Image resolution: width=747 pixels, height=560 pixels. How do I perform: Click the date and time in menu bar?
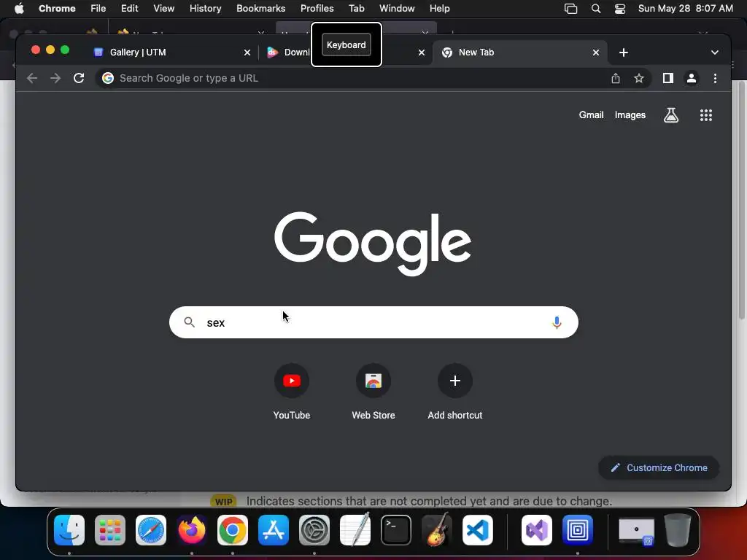point(685,8)
